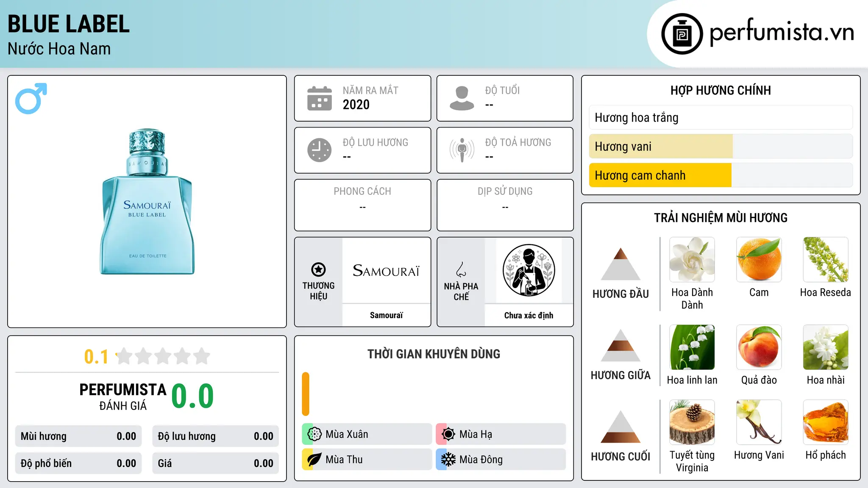Click the nose icon above Nhà pha chế

pyautogui.click(x=461, y=269)
